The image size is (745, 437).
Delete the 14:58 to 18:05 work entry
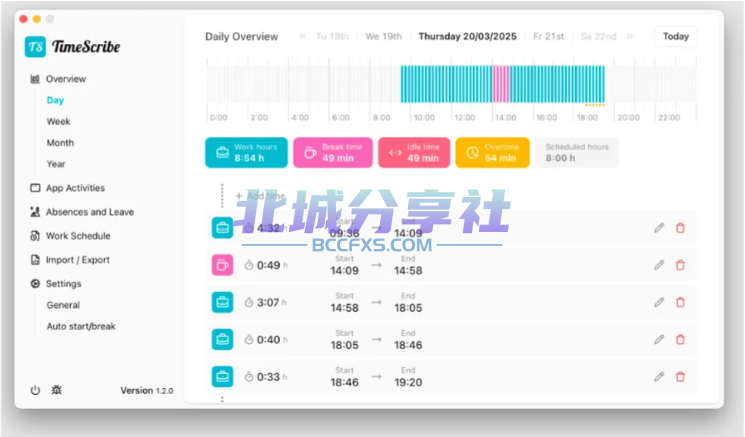pyautogui.click(x=680, y=302)
